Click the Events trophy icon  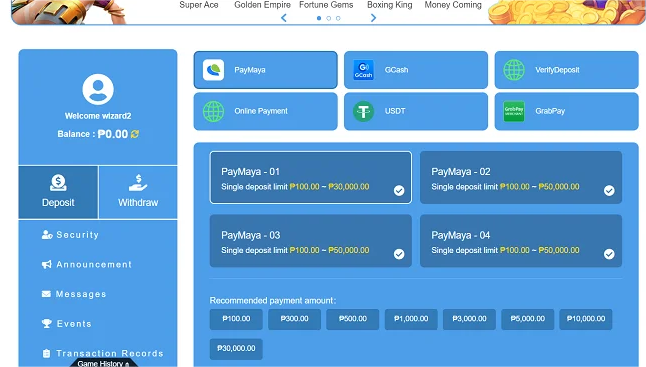[47, 324]
